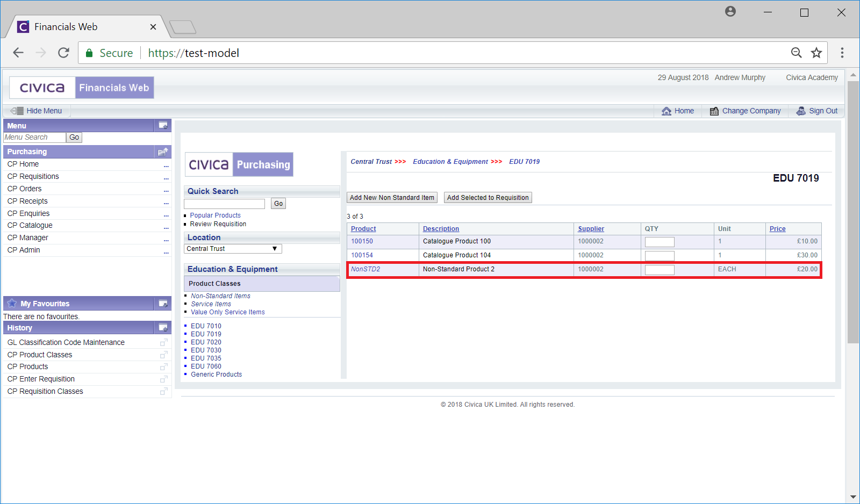Open the NonSTD2 product link

click(x=365, y=269)
